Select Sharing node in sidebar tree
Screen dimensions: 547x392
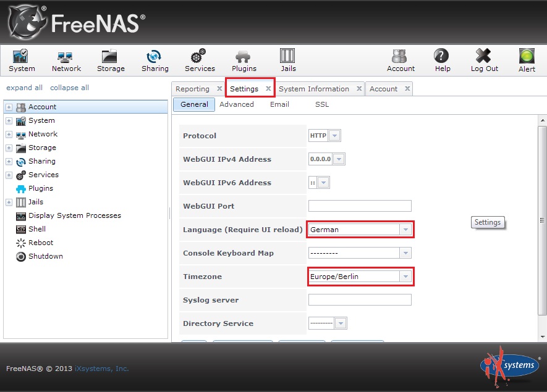pyautogui.click(x=42, y=161)
